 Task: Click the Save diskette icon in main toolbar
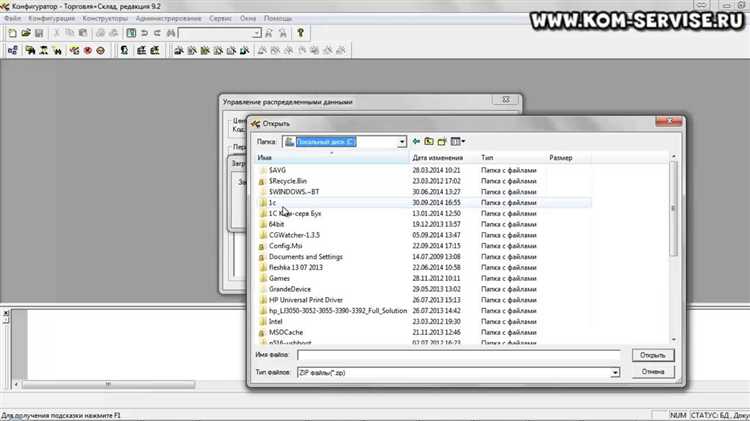(39, 33)
